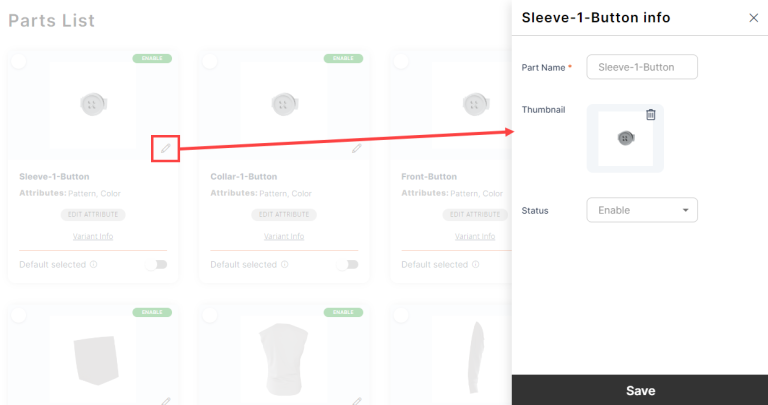This screenshot has width=768, height=405.
Task: Click the info icon beside Front-Button Default selected
Action: click(x=476, y=265)
